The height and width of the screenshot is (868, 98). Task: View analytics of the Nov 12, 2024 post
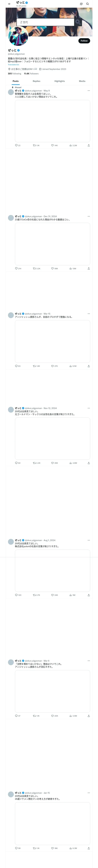tap(73, 463)
